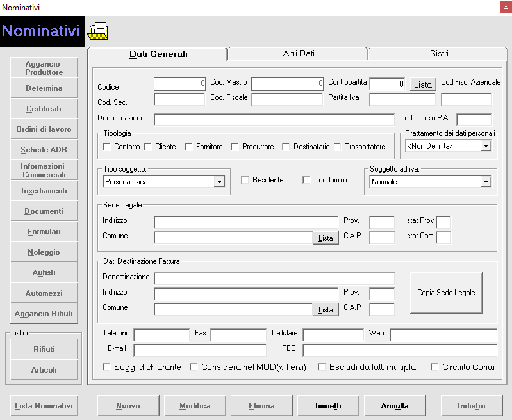Click Lista beside Sede Legale Comune
Image resolution: width=512 pixels, height=420 pixels.
point(326,238)
